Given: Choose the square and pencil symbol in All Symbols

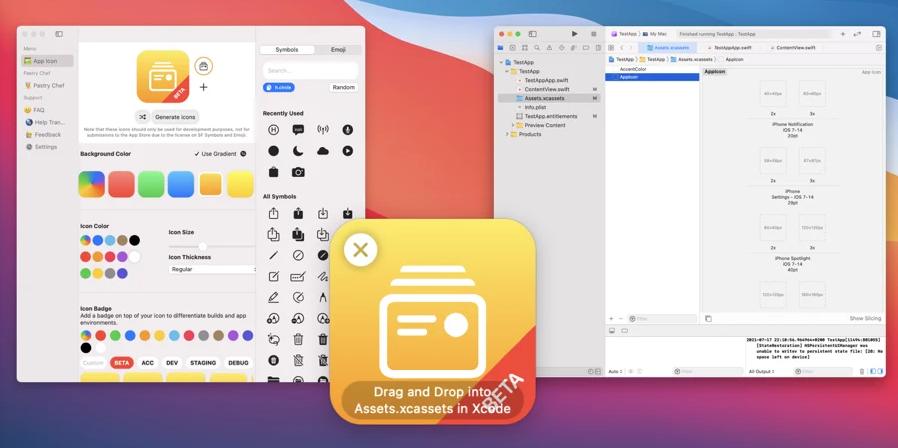Looking at the screenshot, I should coord(274,276).
